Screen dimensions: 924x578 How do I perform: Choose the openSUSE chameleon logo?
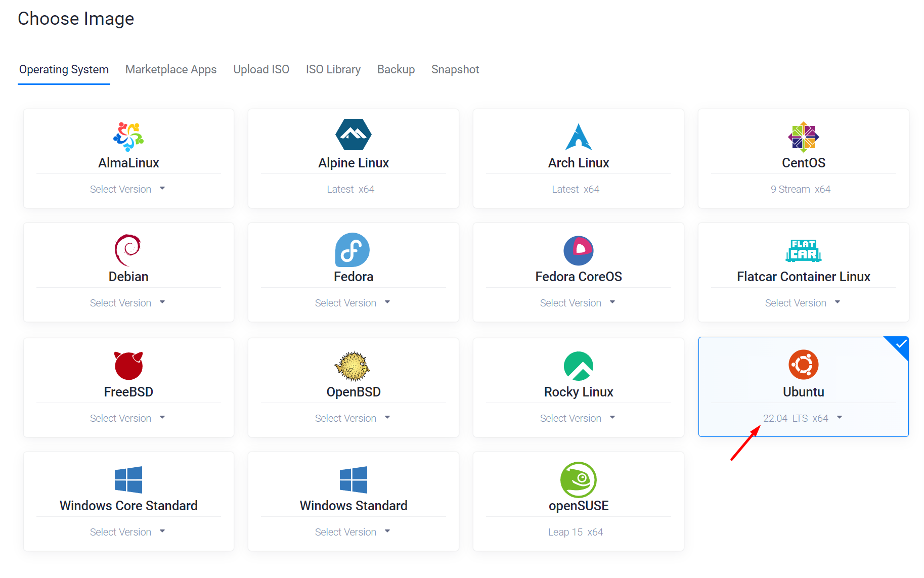click(579, 480)
